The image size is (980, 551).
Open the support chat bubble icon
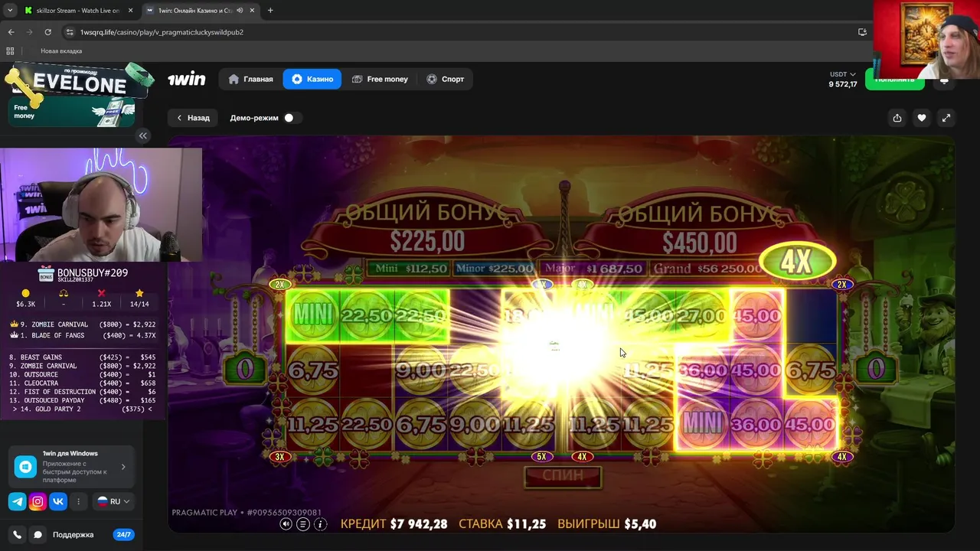click(x=38, y=535)
